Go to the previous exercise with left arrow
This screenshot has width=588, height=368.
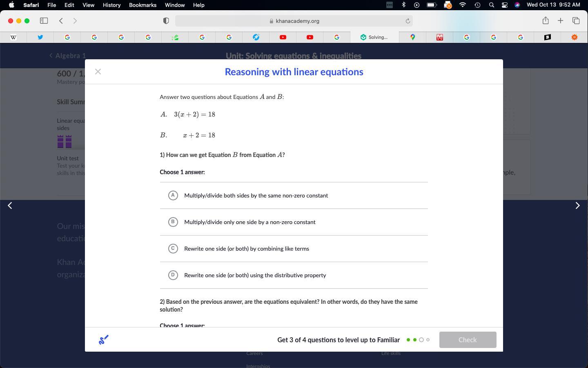coord(10,205)
